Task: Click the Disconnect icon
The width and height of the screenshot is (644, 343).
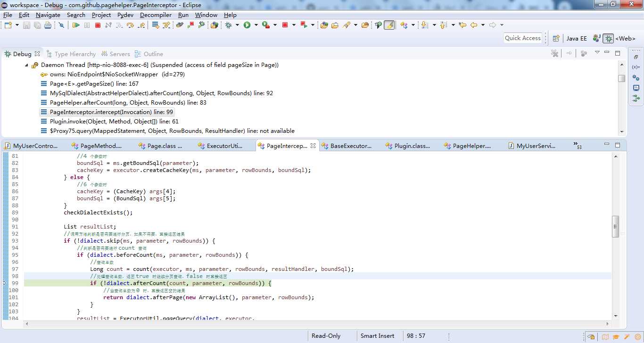Action: (108, 25)
